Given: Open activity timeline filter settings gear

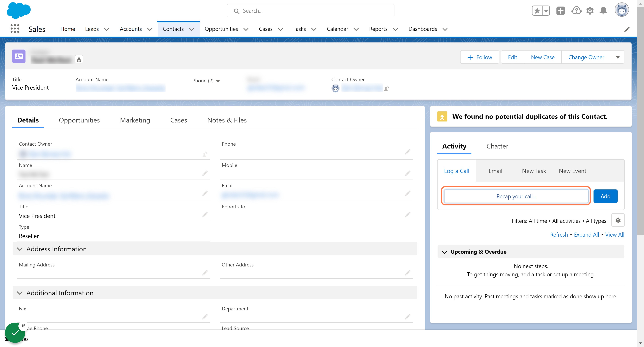Looking at the screenshot, I should (x=618, y=220).
